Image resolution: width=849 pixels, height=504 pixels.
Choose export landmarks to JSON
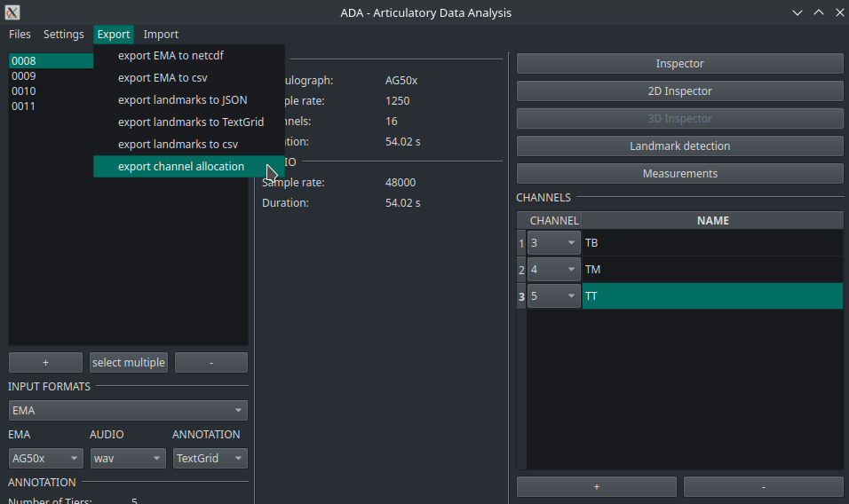(182, 100)
